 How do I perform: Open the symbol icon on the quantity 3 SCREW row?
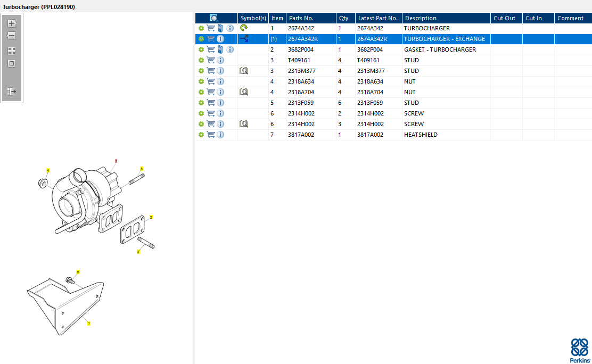coord(244,124)
